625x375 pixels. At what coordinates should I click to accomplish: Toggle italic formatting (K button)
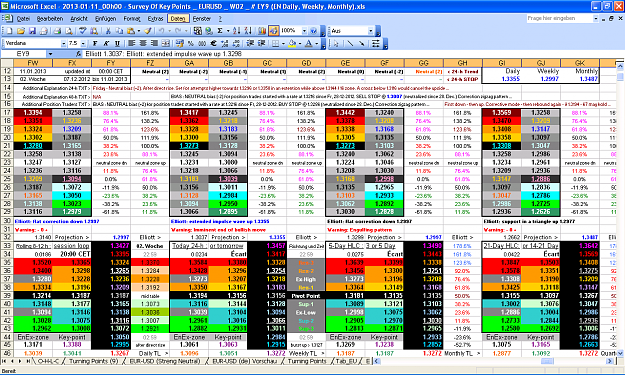click(x=106, y=43)
